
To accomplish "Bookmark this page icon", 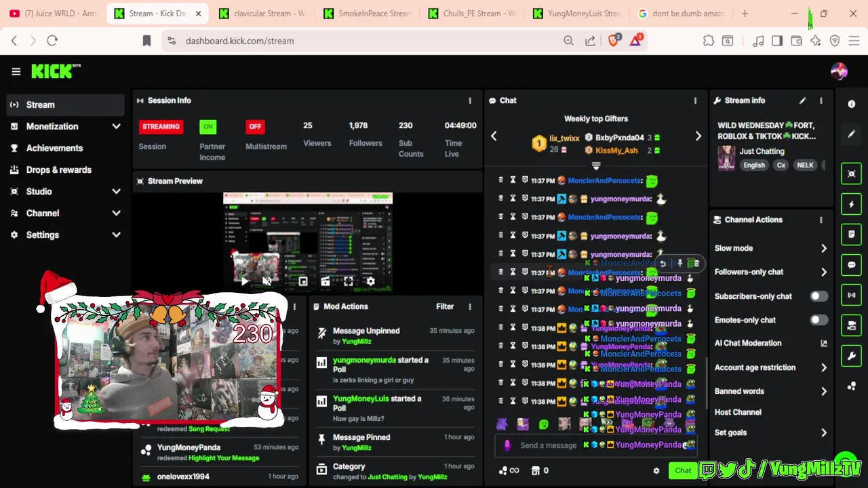I will 146,41.
